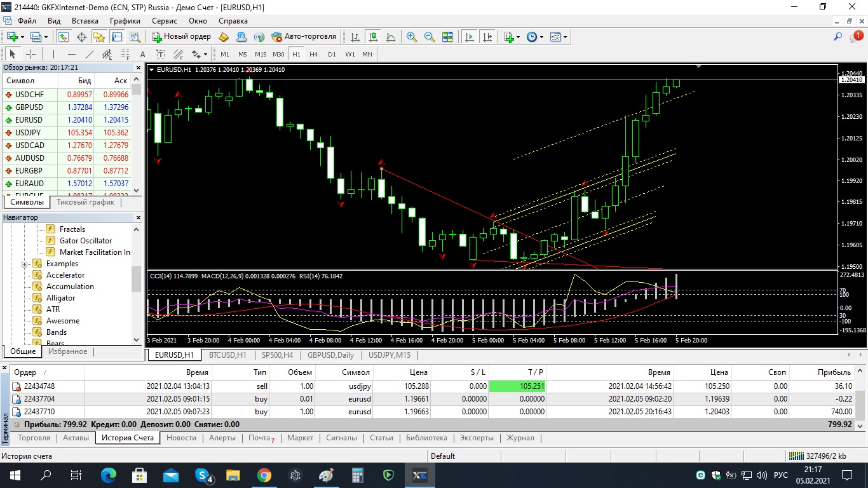868x488 pixels.
Task: Click the zoom out magnifier icon
Action: 430,37
